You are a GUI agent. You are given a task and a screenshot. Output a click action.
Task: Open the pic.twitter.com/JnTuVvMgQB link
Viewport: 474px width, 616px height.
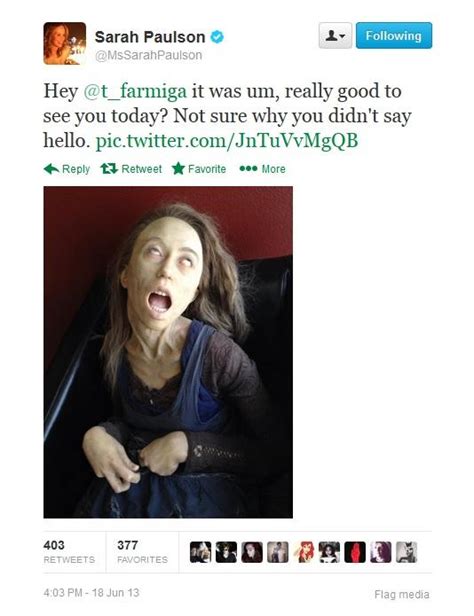click(227, 141)
